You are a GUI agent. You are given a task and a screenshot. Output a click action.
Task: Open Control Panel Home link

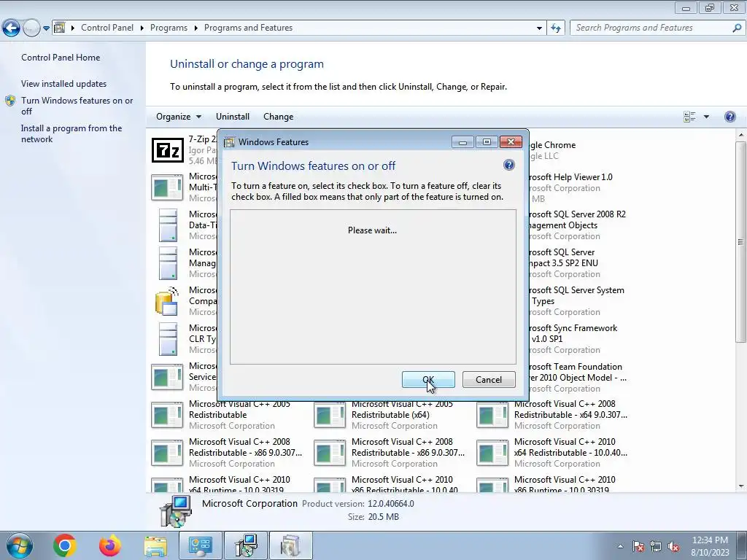coord(61,57)
